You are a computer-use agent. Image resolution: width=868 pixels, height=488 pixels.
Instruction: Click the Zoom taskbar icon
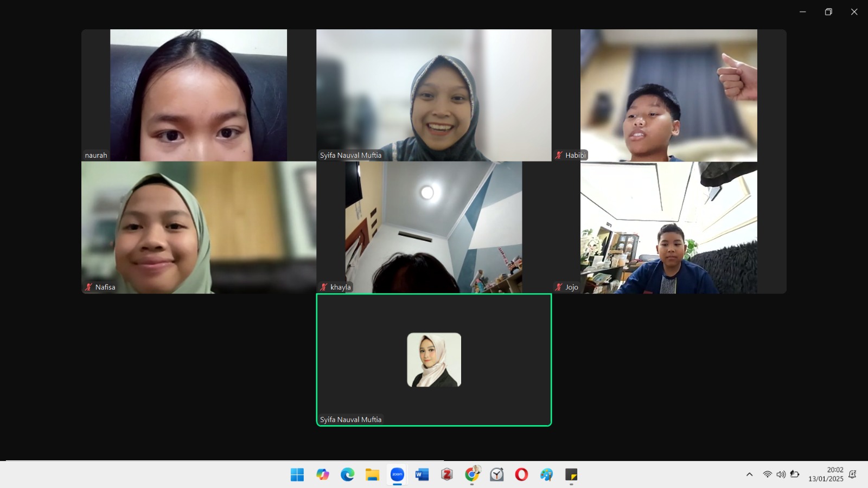tap(397, 475)
